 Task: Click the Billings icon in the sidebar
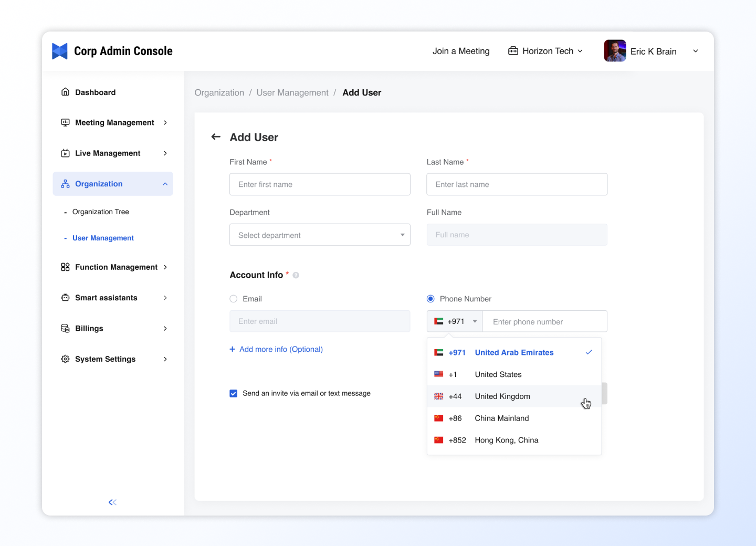(65, 329)
